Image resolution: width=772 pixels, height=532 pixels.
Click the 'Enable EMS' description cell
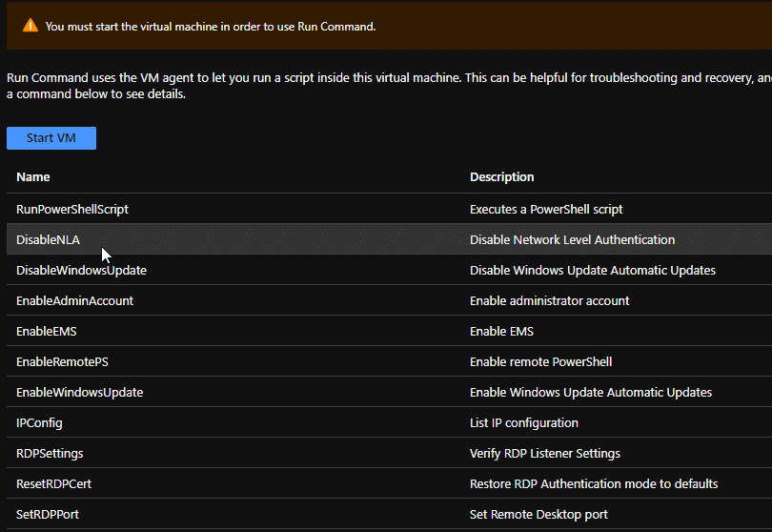501,332
